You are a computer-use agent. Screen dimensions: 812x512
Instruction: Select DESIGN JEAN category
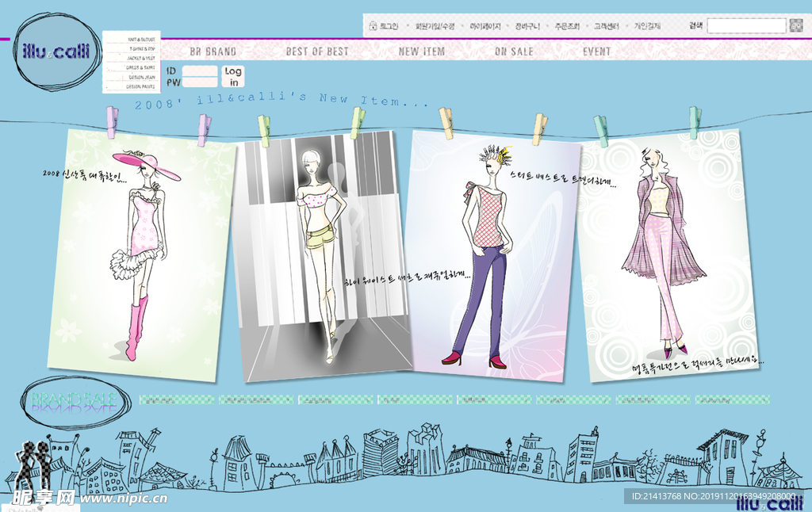(142, 77)
